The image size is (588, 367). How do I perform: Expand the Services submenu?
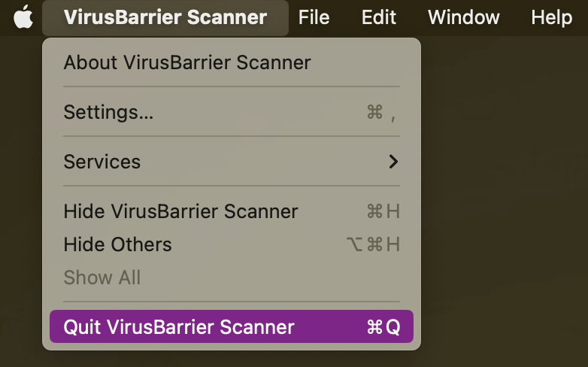coord(232,162)
